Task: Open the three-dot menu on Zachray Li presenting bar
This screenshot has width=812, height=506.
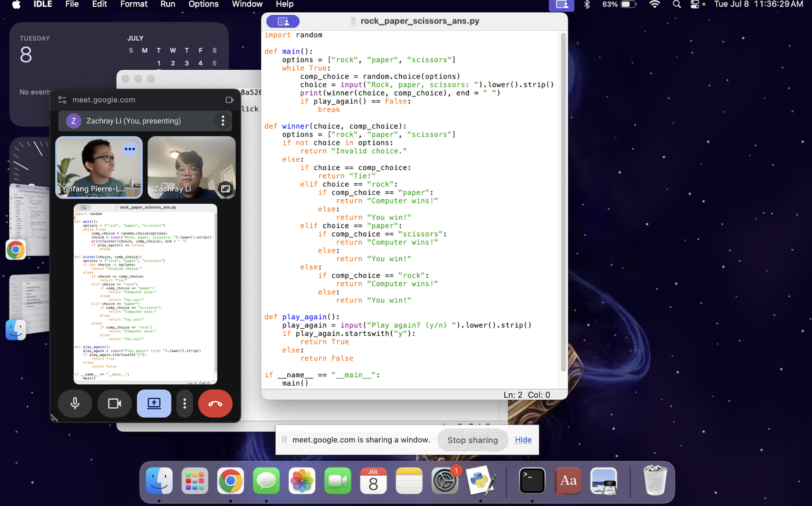Action: point(223,121)
